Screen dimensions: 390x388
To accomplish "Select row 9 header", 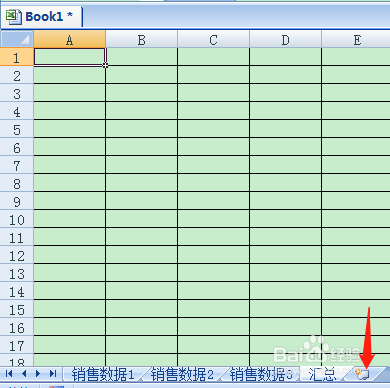I will 17,201.
